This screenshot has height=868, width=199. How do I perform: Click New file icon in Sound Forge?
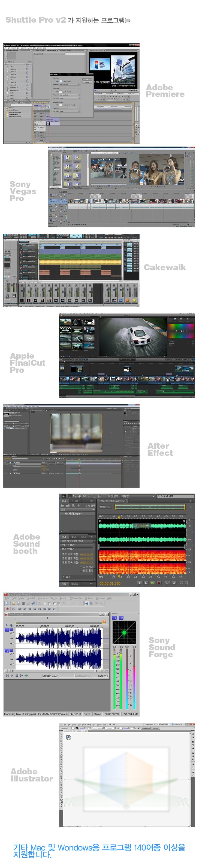point(7,603)
